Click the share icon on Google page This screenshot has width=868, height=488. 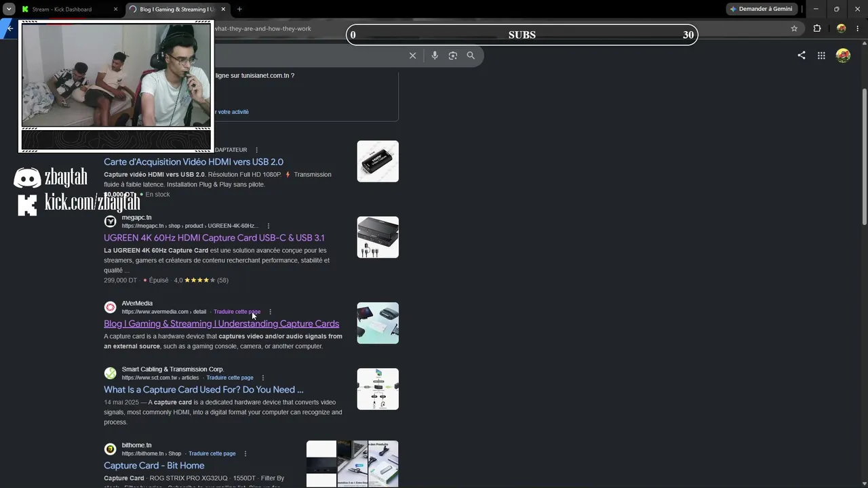(x=802, y=56)
